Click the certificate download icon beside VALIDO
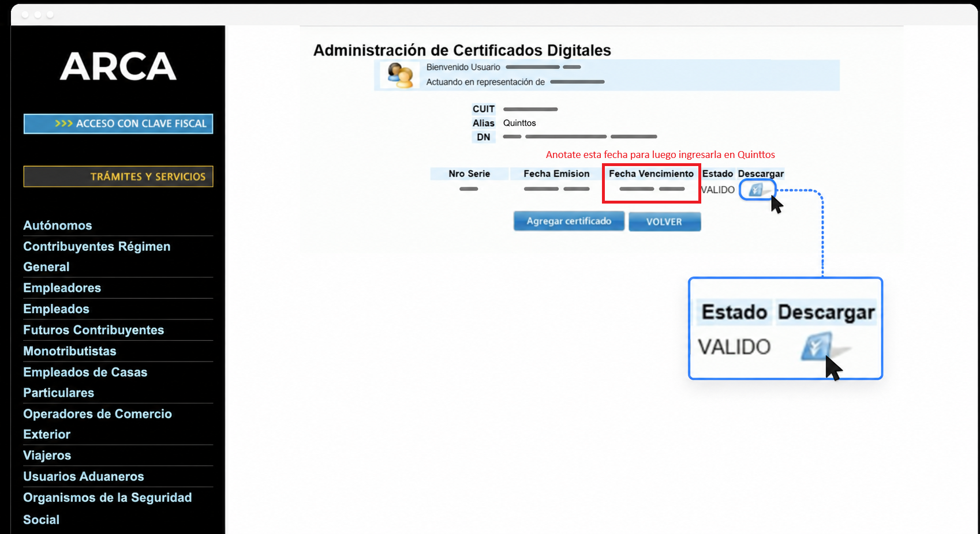Screen dimensions: 980x534 (x=757, y=189)
